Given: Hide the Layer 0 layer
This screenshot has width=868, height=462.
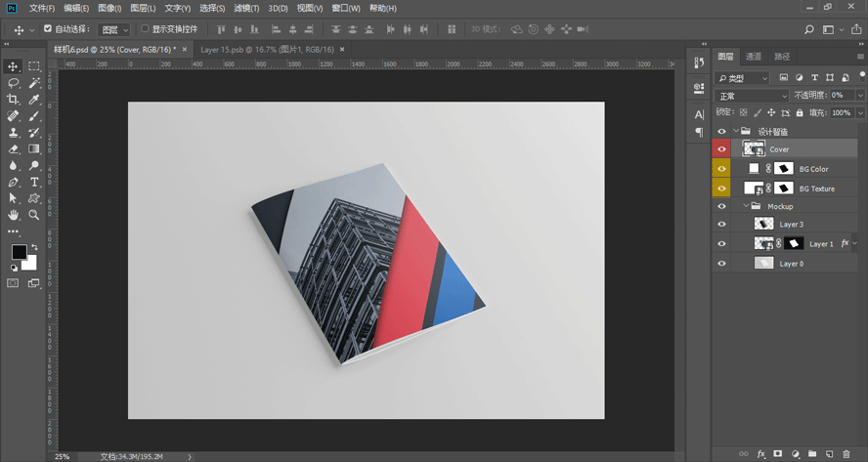Looking at the screenshot, I should click(722, 264).
